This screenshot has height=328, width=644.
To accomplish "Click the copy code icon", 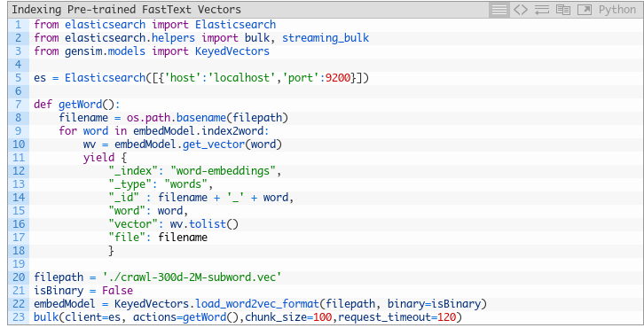I will pyautogui.click(x=562, y=10).
